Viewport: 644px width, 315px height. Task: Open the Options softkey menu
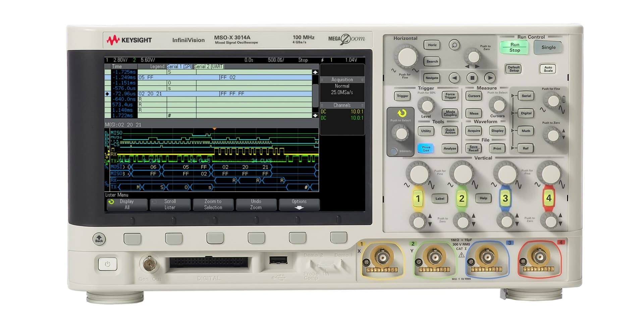coord(299,204)
